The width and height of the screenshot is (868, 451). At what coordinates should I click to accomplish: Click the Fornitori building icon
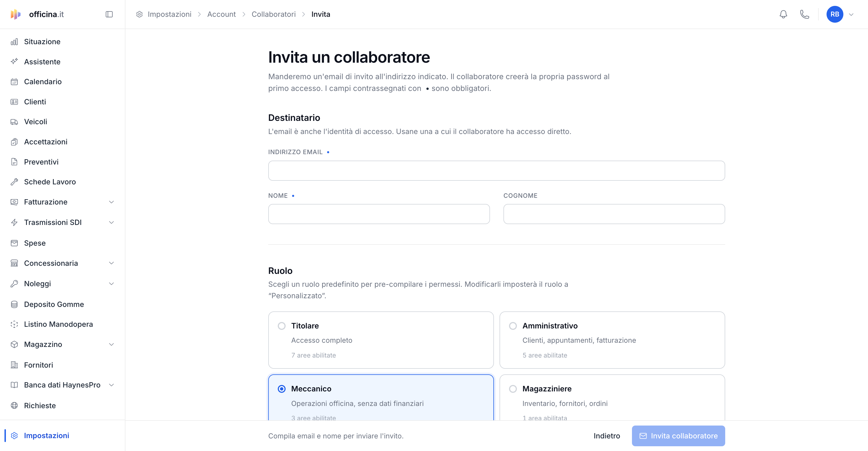pyautogui.click(x=14, y=365)
